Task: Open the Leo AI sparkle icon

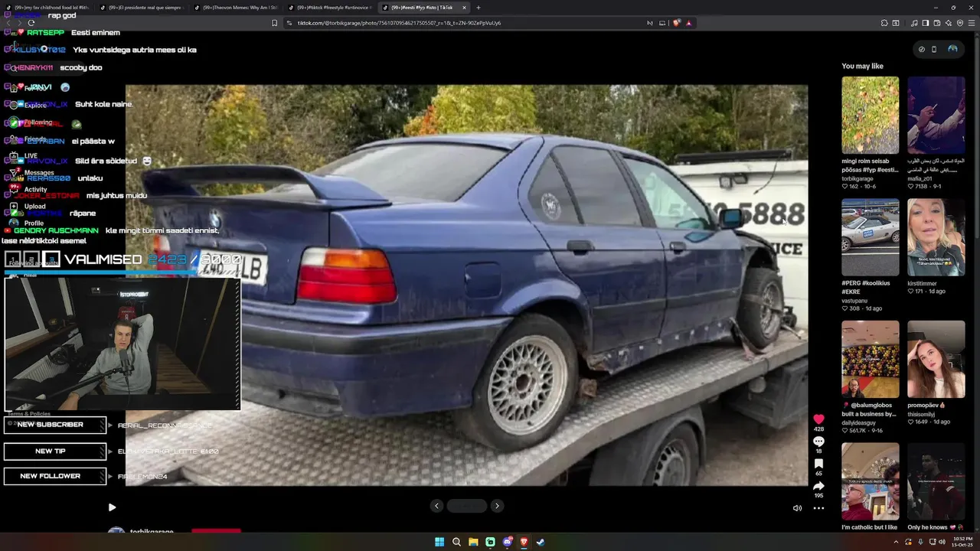Action: click(949, 23)
